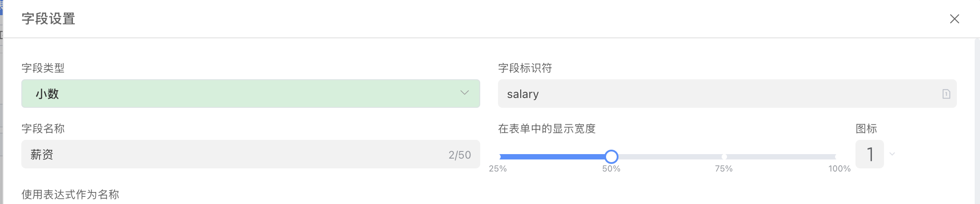Click the 字段设置 dialog title
This screenshot has height=204, width=980.
click(x=48, y=19)
